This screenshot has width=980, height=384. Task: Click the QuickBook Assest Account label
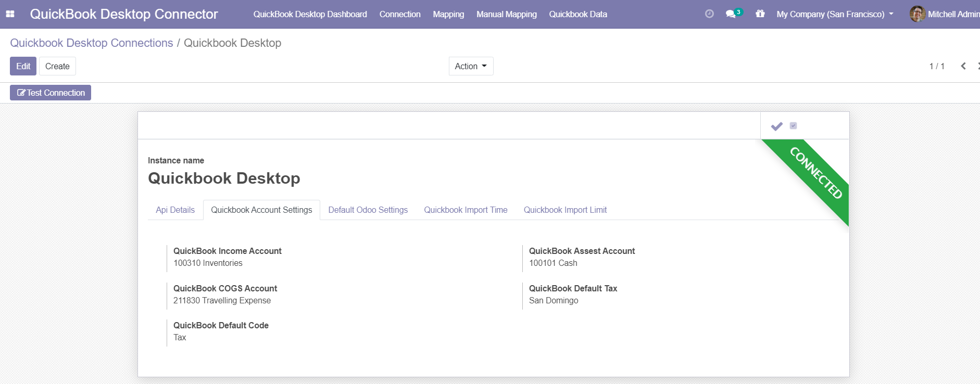click(x=582, y=251)
